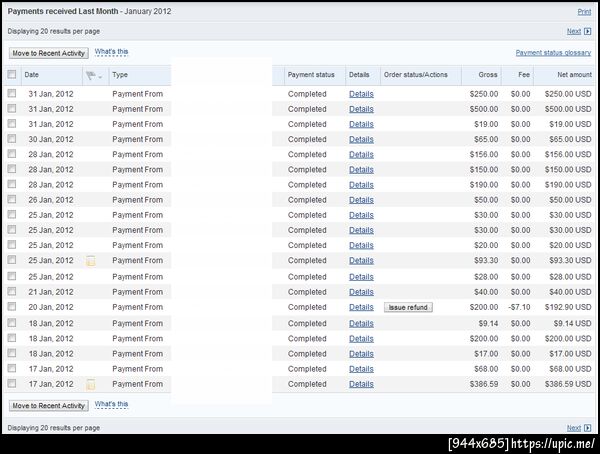The height and width of the screenshot is (454, 600).
Task: Click the 26 Jan, 2012 date cell
Action: coord(51,200)
